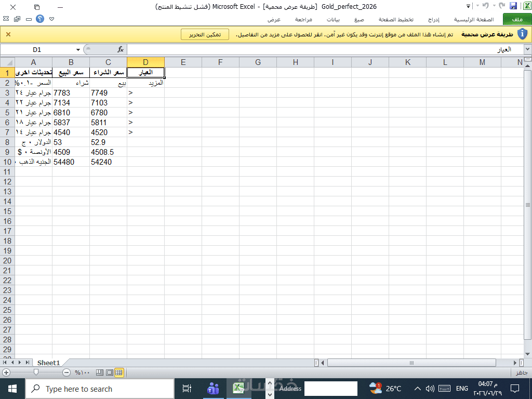Go to last sheet navigation arrow
This screenshot has width=532, height=399.
click(27, 363)
